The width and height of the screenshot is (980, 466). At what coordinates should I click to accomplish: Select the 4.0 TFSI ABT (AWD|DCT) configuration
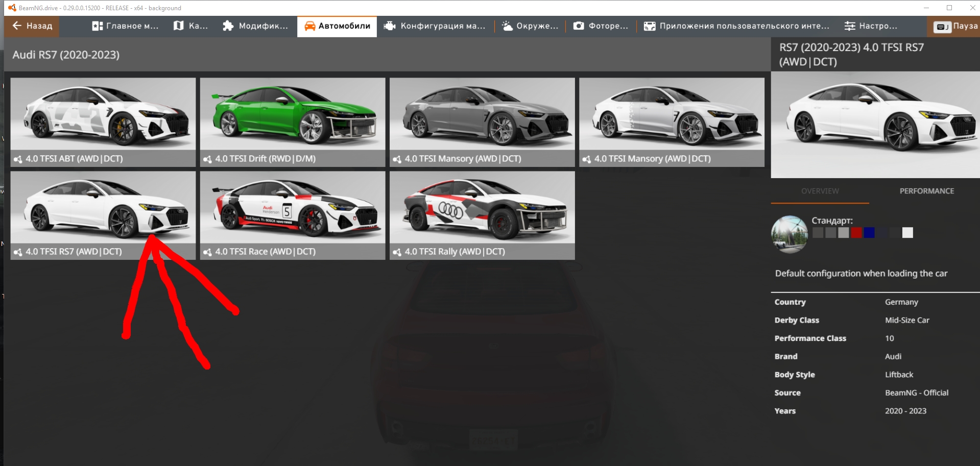click(x=103, y=122)
